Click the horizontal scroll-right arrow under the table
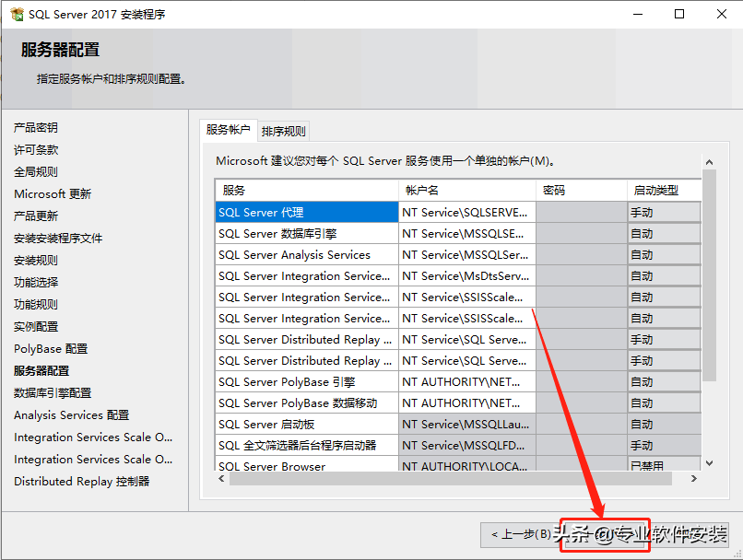Viewport: 743px width, 560px height. [x=693, y=479]
